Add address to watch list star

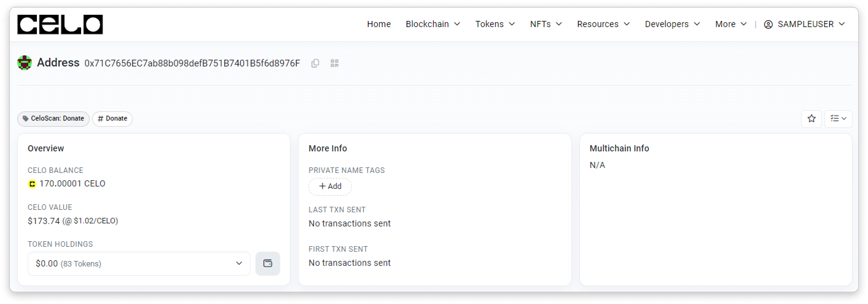click(x=811, y=119)
